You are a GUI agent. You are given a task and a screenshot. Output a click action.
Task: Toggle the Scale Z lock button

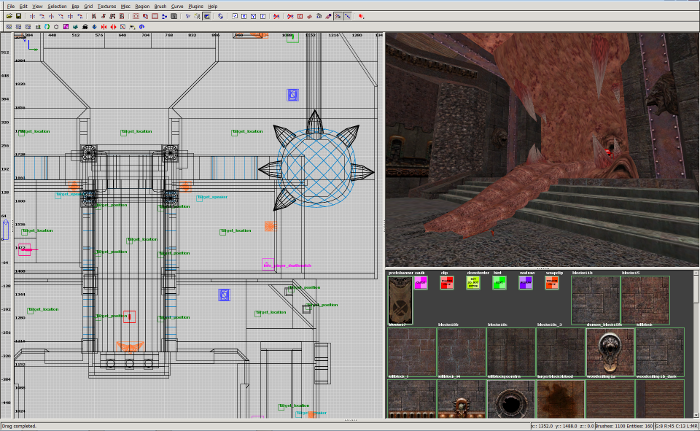[253, 16]
